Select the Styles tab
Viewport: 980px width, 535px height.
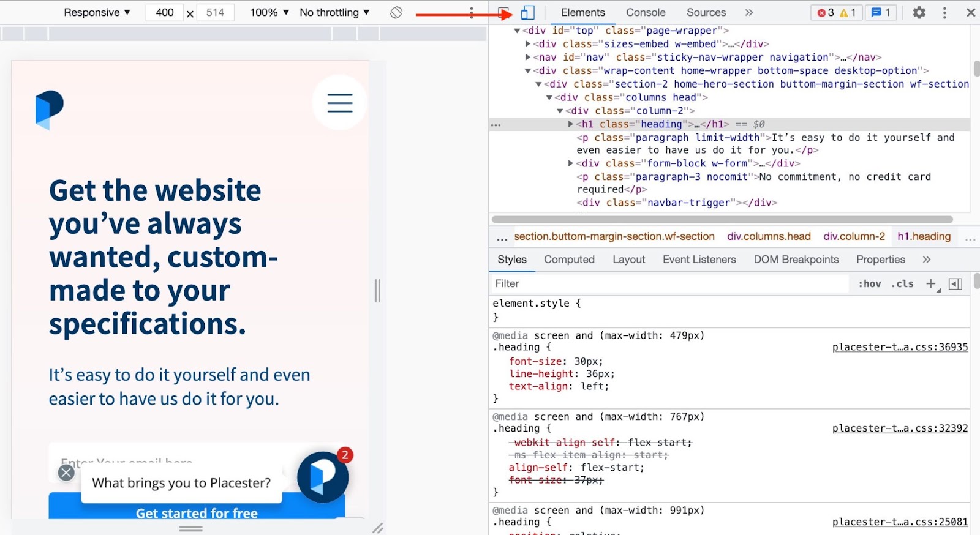click(x=512, y=260)
